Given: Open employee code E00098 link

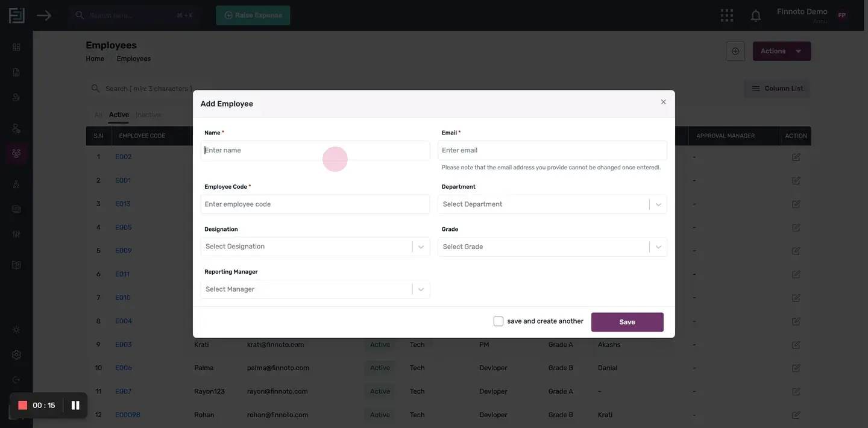Looking at the screenshot, I should (x=128, y=415).
